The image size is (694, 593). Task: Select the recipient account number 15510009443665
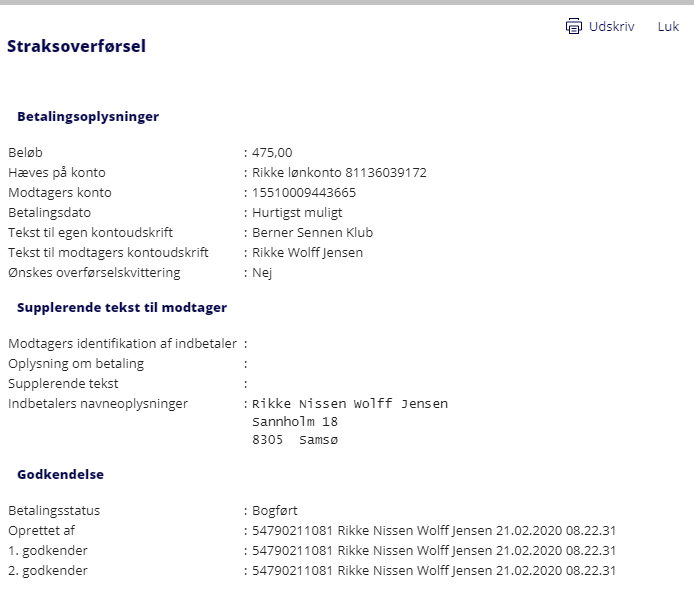pyautogui.click(x=304, y=193)
